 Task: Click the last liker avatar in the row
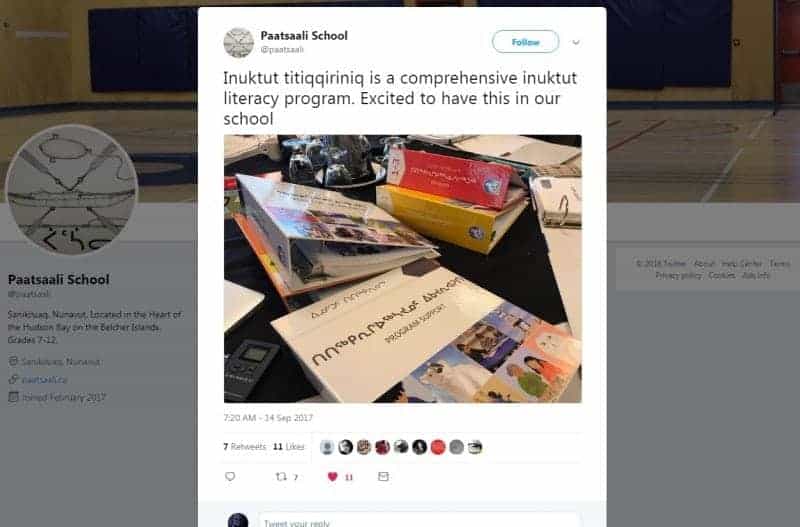[475, 447]
